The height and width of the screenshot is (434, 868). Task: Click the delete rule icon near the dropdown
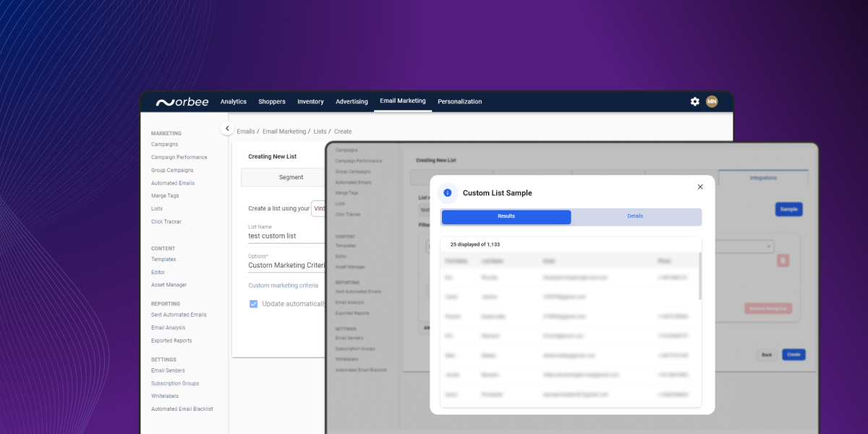pos(783,259)
